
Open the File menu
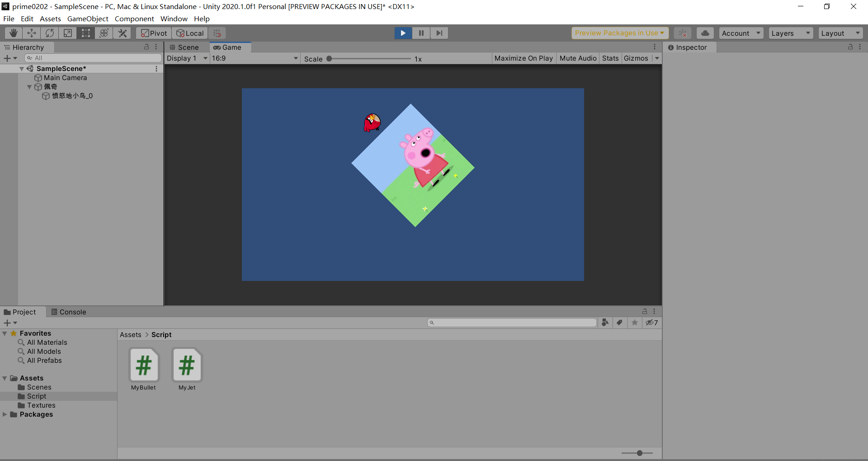pyautogui.click(x=9, y=19)
